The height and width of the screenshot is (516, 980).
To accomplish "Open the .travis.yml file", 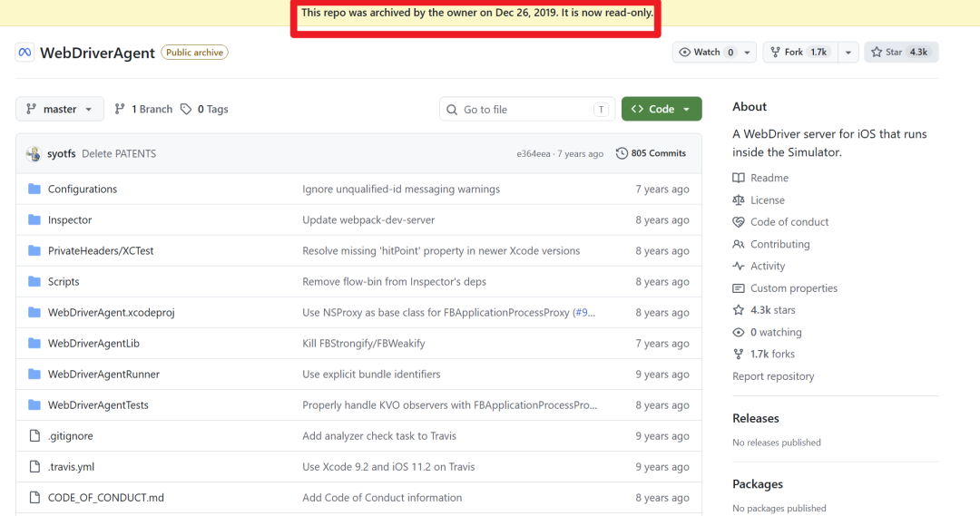I will coord(72,467).
